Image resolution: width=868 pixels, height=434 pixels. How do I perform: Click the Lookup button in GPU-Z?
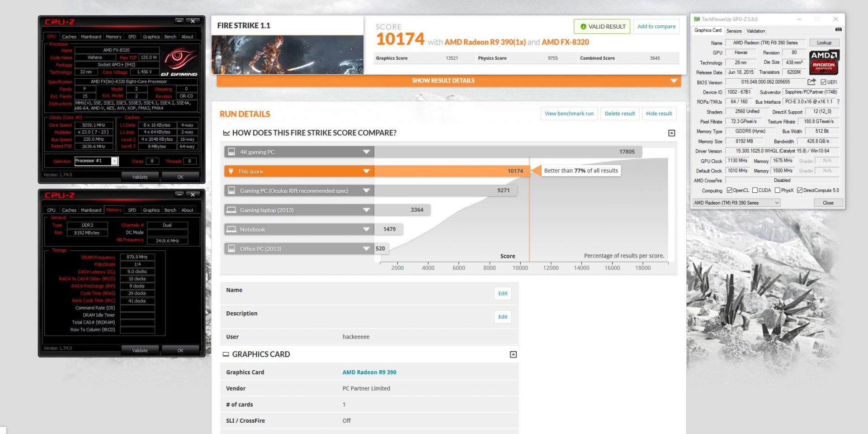click(824, 43)
